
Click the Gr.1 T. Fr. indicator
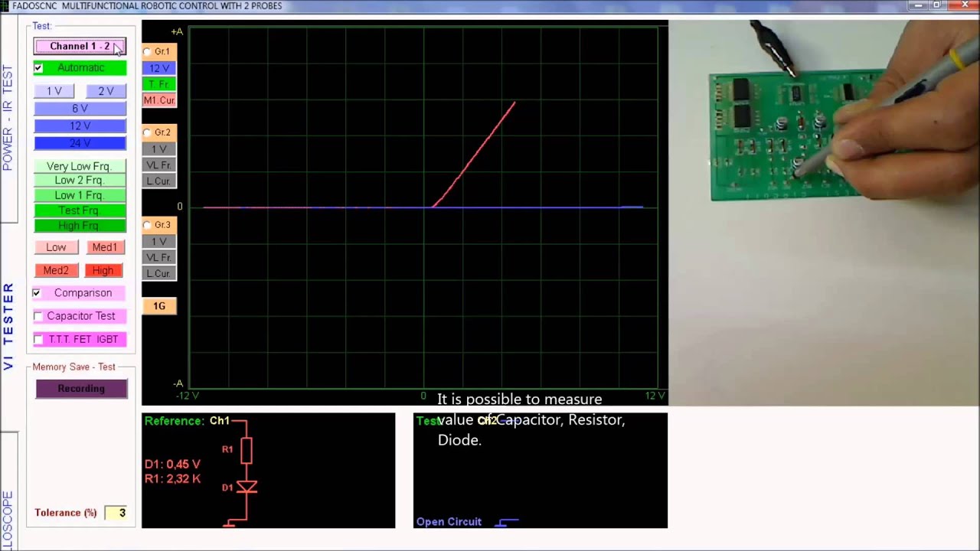[x=159, y=84]
